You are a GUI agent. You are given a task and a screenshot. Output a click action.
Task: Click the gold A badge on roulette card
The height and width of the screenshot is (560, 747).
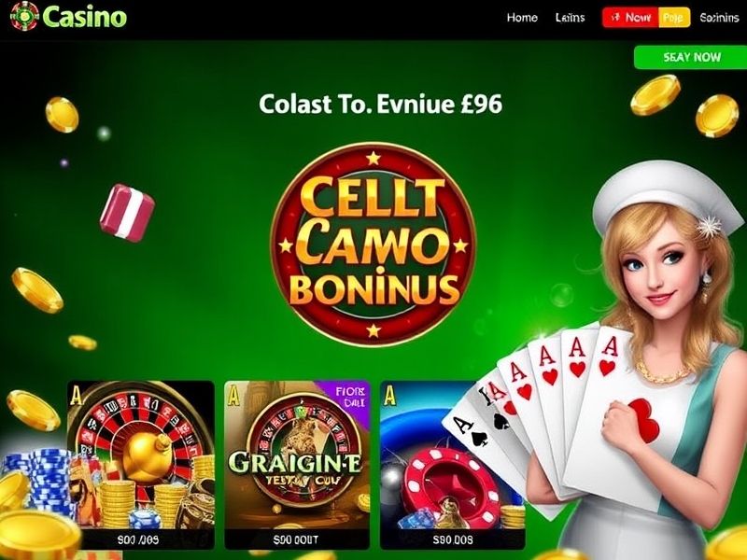(x=76, y=395)
